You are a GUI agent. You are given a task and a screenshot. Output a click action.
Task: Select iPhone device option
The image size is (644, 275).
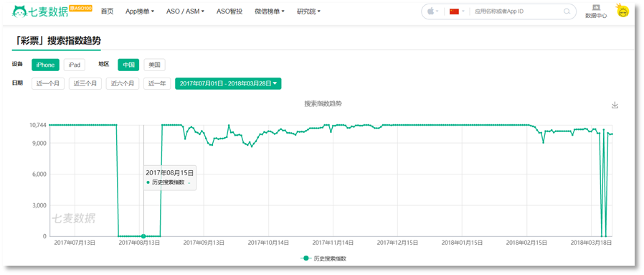click(x=46, y=65)
